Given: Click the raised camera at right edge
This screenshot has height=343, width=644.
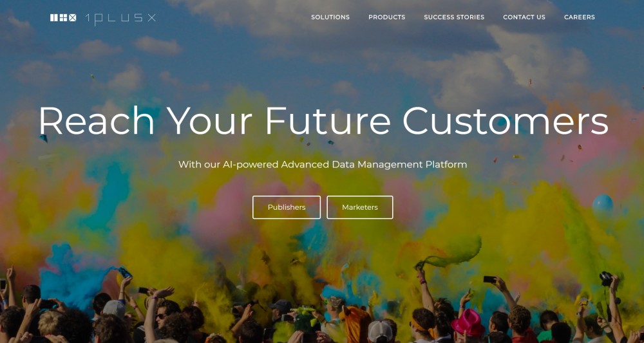Looking at the screenshot, I should (x=606, y=279).
